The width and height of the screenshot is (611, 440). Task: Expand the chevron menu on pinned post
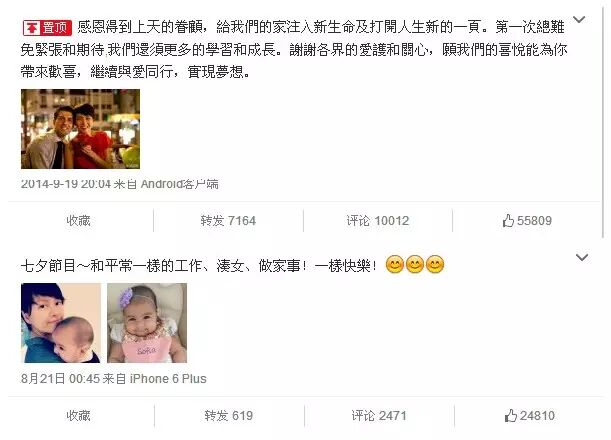579,19
